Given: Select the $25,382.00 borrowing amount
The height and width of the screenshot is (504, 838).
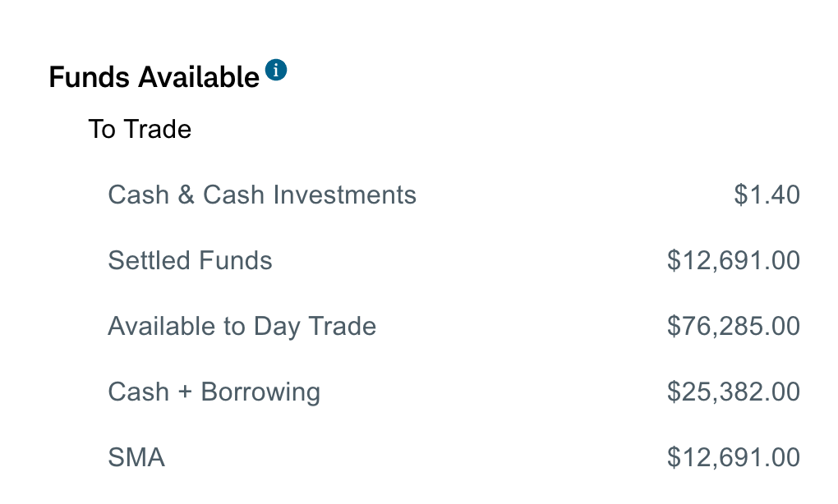Looking at the screenshot, I should click(x=733, y=392).
